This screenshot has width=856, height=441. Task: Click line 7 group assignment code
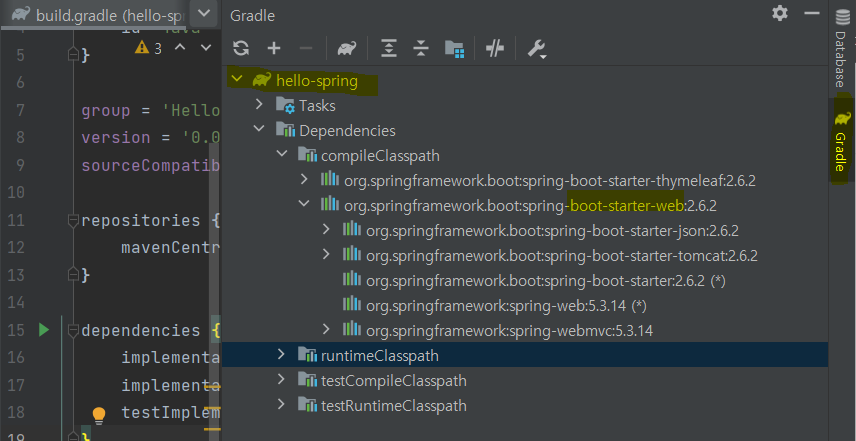[151, 111]
